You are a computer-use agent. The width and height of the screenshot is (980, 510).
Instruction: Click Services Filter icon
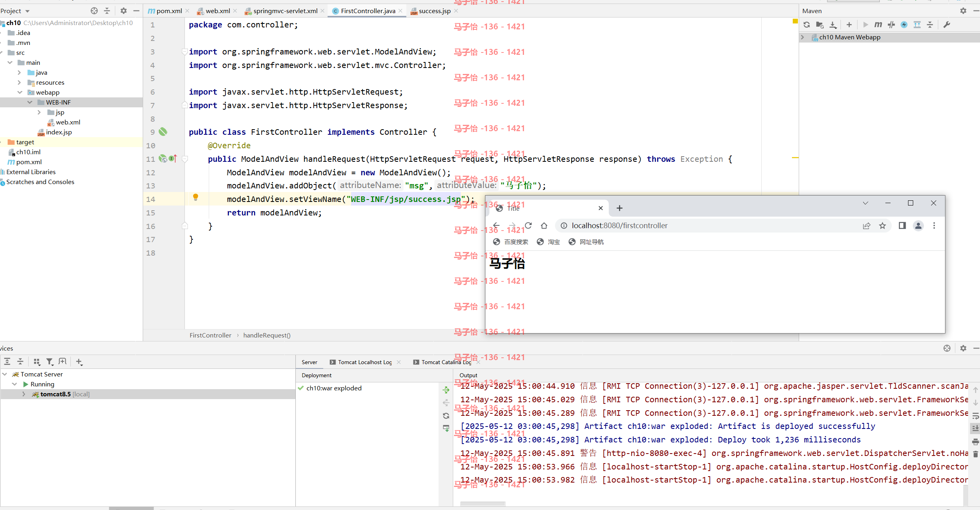[50, 361]
